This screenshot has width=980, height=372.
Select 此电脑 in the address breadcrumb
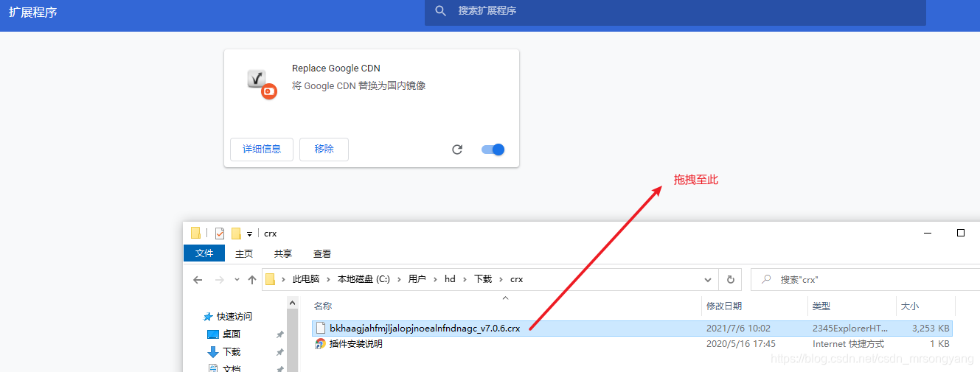point(306,279)
